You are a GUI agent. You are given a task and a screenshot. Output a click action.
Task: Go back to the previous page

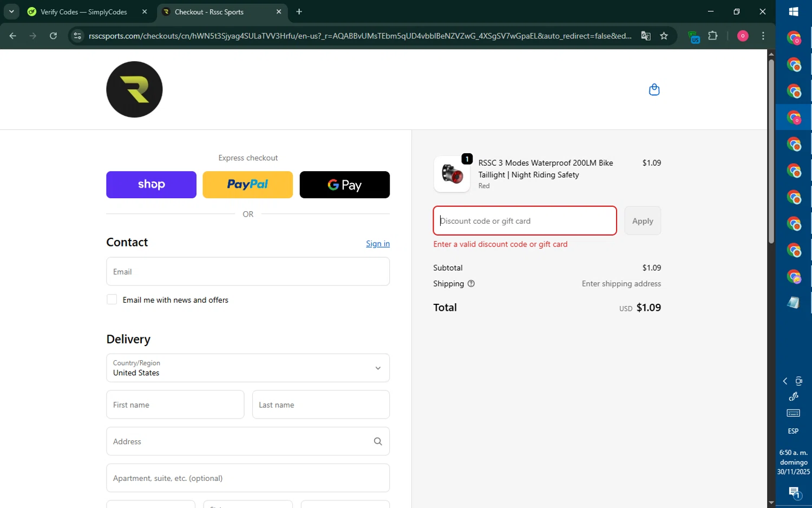[x=13, y=36]
